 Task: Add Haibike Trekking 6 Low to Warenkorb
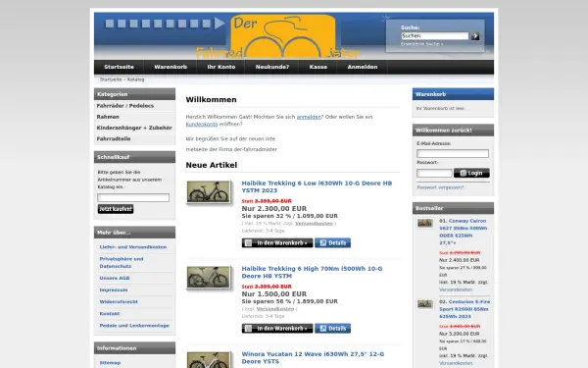click(x=277, y=243)
